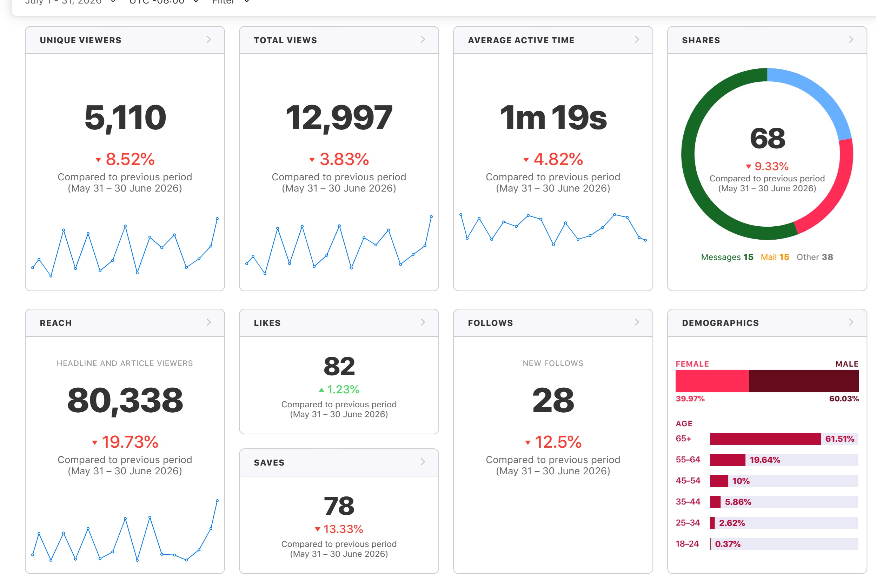
Task: Open Saves details via its chevron
Action: pyautogui.click(x=423, y=462)
